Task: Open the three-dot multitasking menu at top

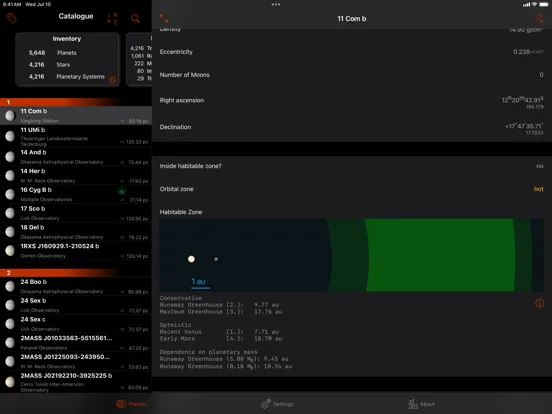Action: pyautogui.click(x=276, y=5)
